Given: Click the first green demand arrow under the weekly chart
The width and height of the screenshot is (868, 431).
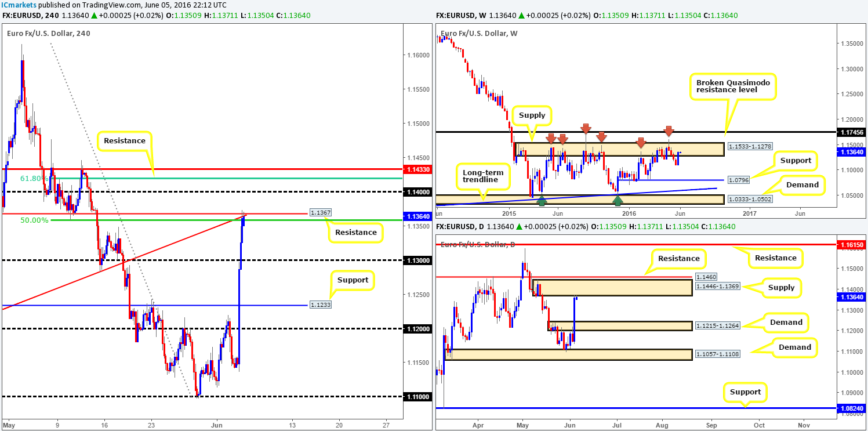Looking at the screenshot, I should click(x=542, y=201).
